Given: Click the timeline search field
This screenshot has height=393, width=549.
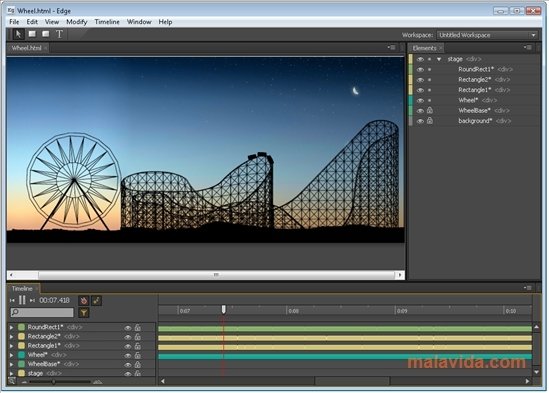Looking at the screenshot, I should 42,312.
